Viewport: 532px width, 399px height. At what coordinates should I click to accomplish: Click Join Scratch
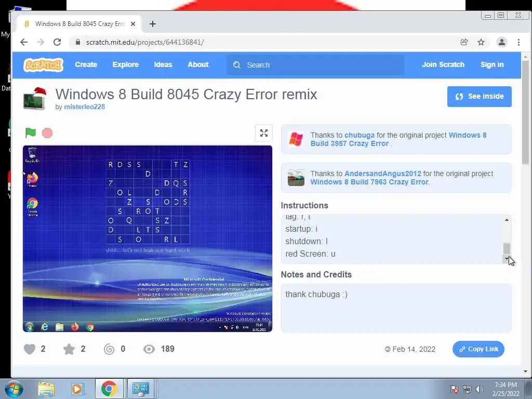[443, 64]
